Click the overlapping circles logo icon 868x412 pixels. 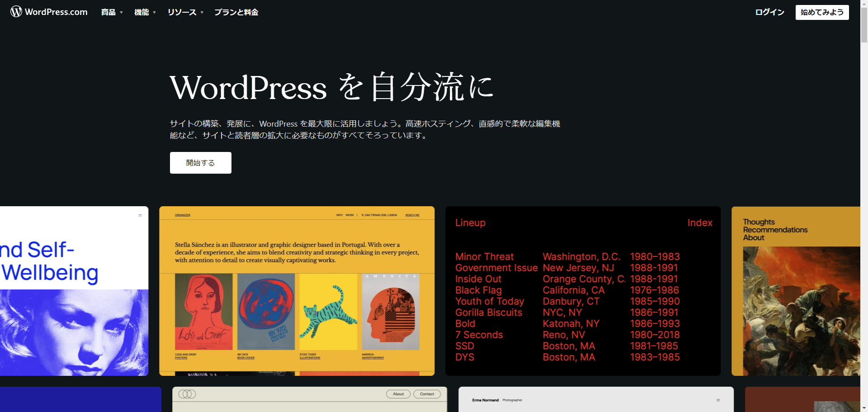click(x=187, y=394)
